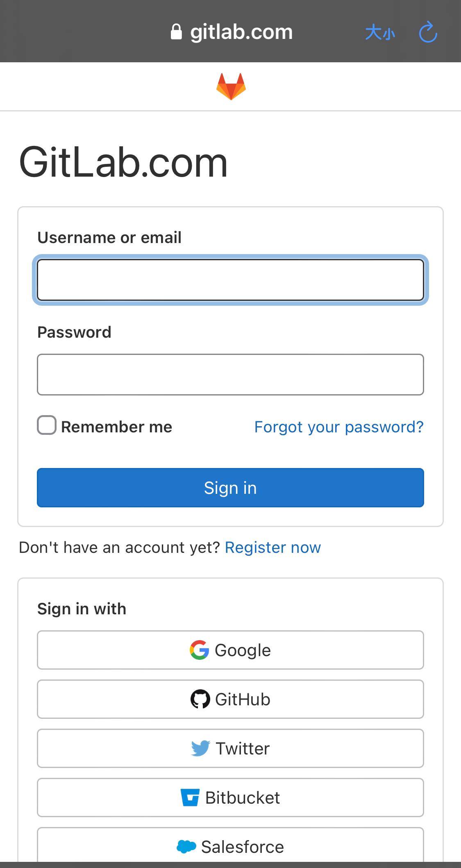The width and height of the screenshot is (461, 868).
Task: Click the GitHub octocat icon
Action: pyautogui.click(x=200, y=699)
